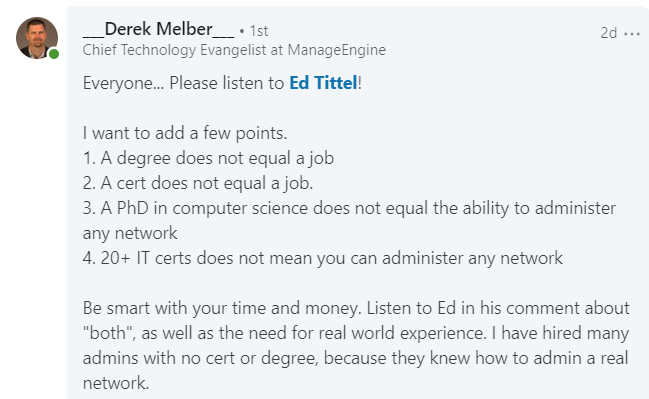Click the line "I want to add a few points."

pos(185,133)
